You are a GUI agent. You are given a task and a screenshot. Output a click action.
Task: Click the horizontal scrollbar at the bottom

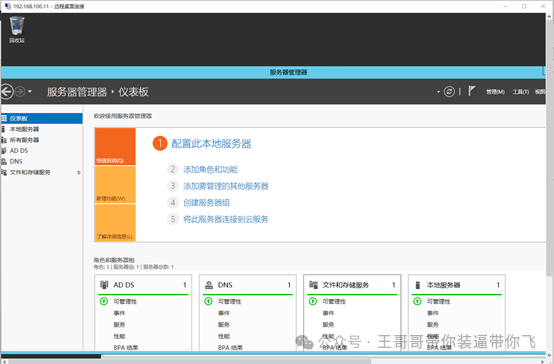(x=189, y=362)
